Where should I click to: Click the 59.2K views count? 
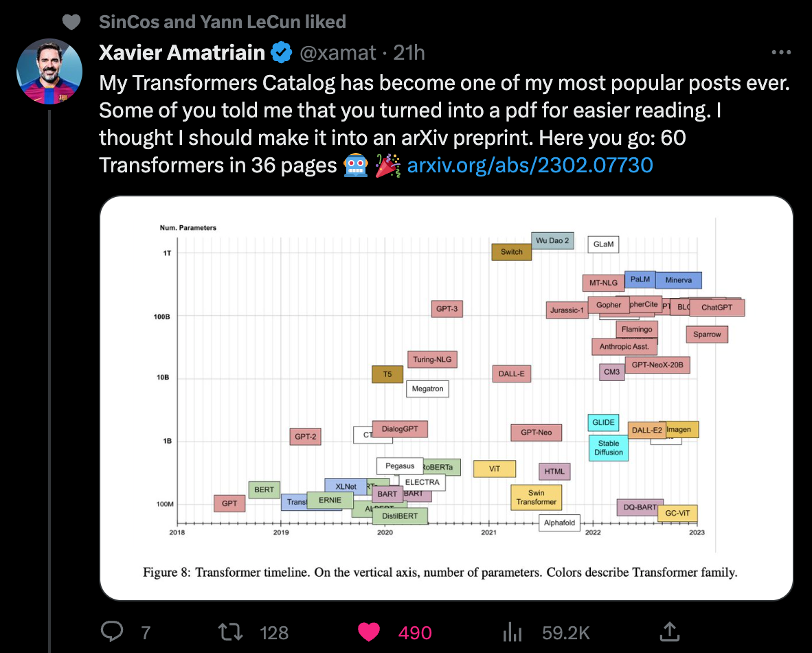tap(565, 633)
